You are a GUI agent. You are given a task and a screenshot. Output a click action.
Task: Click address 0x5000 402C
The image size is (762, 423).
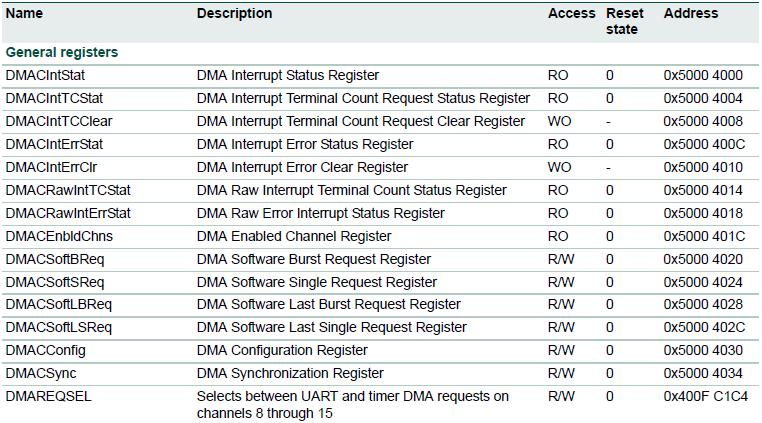tap(706, 328)
